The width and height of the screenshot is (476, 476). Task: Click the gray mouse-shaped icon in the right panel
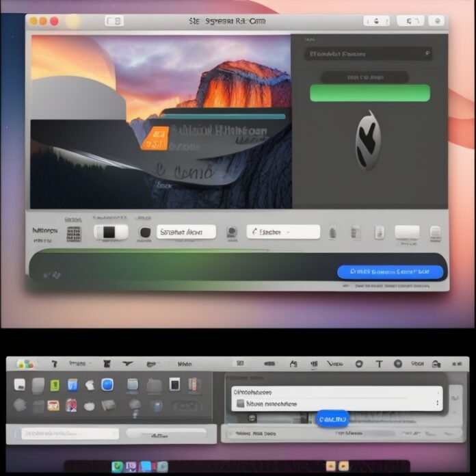368,140
